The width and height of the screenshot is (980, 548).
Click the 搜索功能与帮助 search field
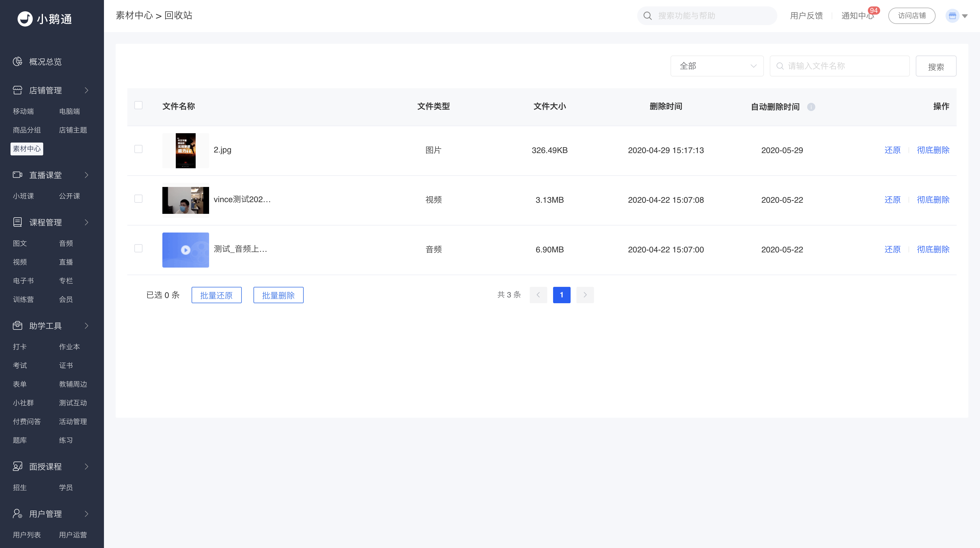707,15
